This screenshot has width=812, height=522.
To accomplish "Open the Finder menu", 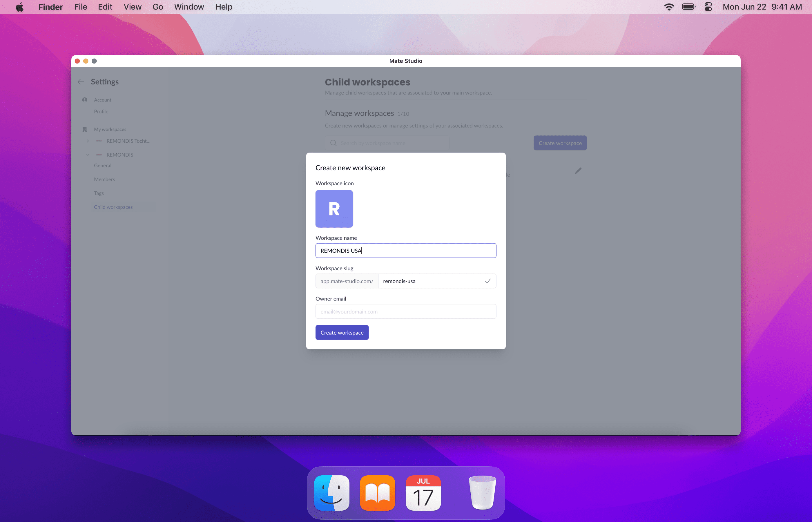I will 50,7.
